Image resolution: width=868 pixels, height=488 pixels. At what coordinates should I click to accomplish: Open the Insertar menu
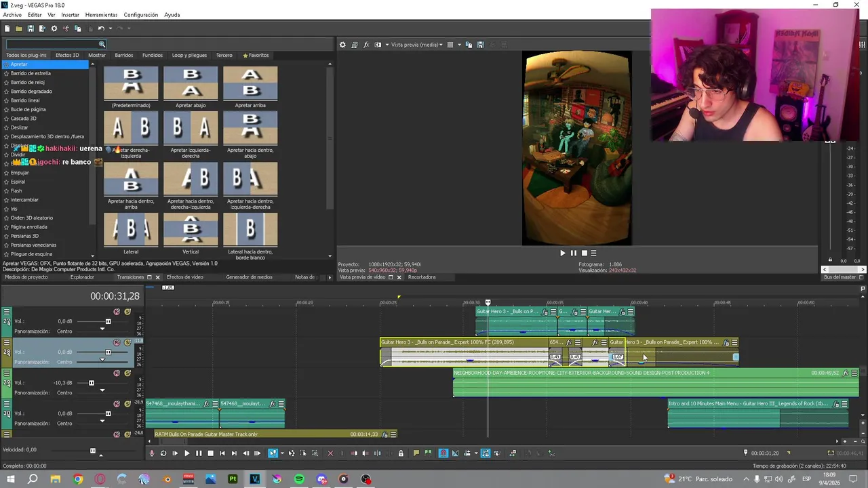[x=70, y=15]
